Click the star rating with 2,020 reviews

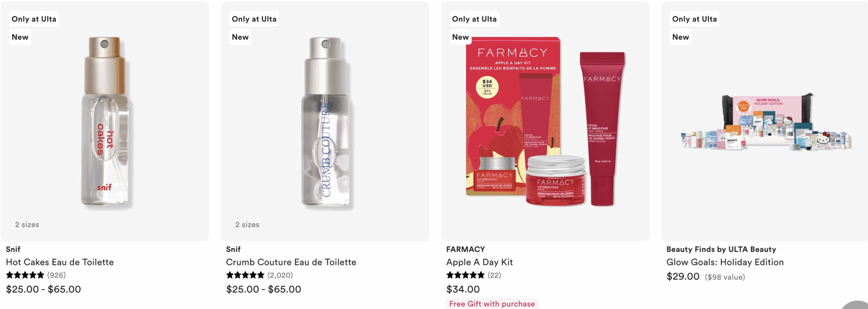coord(259,275)
